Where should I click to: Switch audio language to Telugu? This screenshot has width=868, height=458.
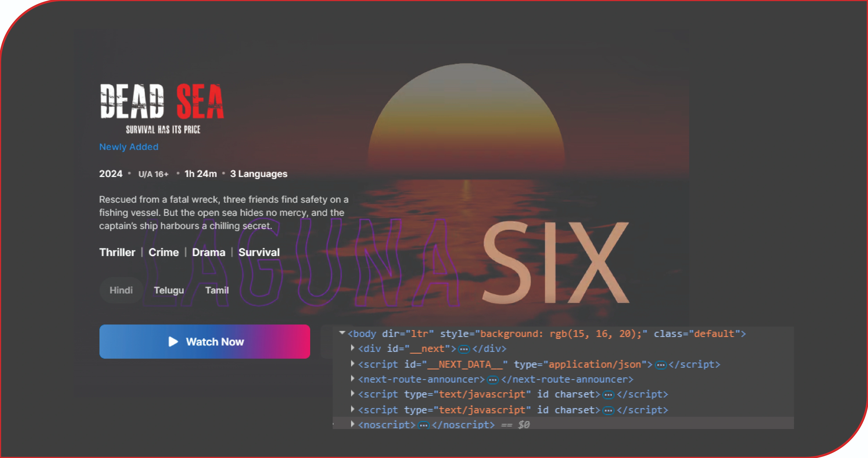pos(169,290)
